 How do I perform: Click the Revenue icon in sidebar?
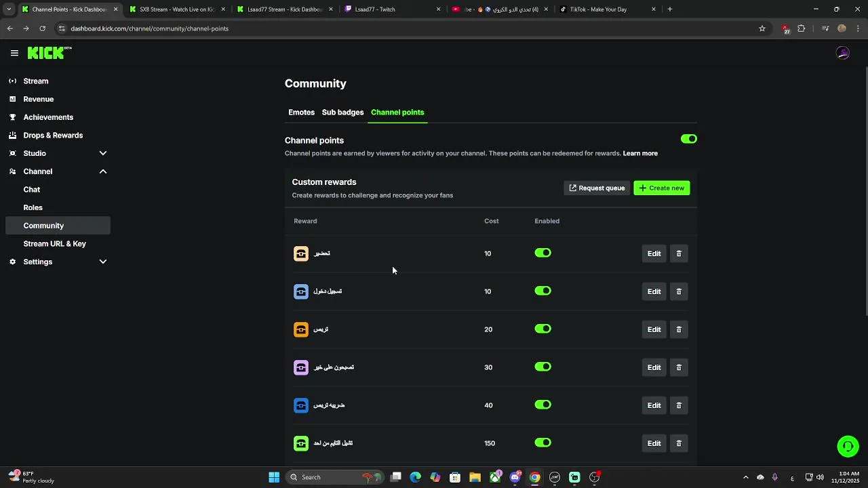(x=12, y=99)
